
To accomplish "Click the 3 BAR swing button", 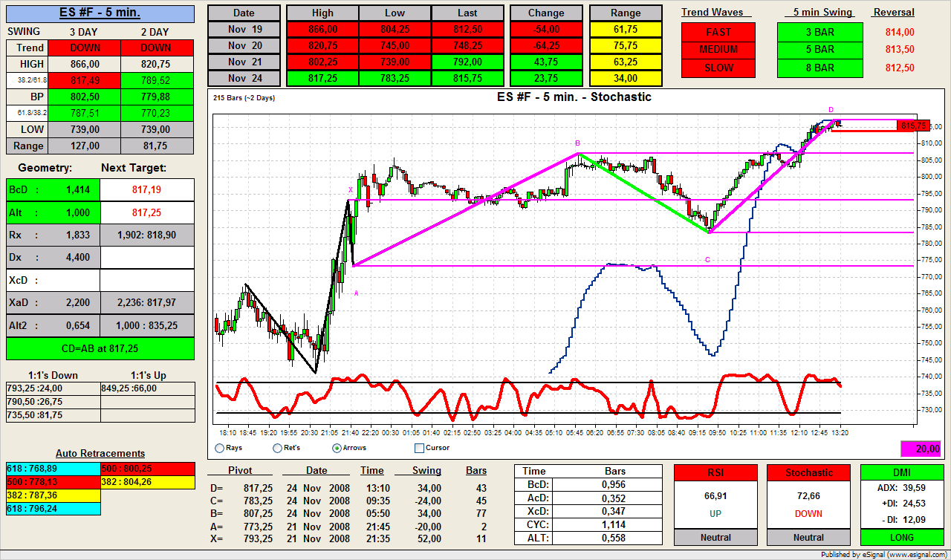I will (x=820, y=32).
